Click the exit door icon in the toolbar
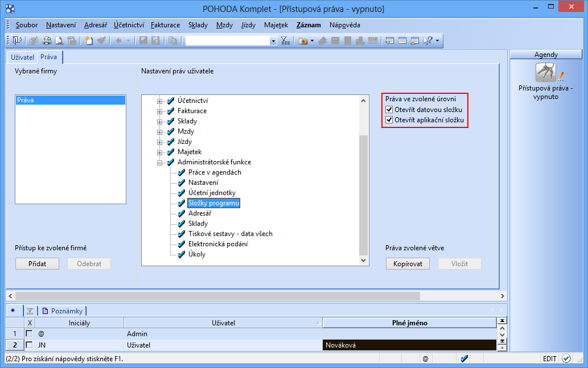 (17, 40)
